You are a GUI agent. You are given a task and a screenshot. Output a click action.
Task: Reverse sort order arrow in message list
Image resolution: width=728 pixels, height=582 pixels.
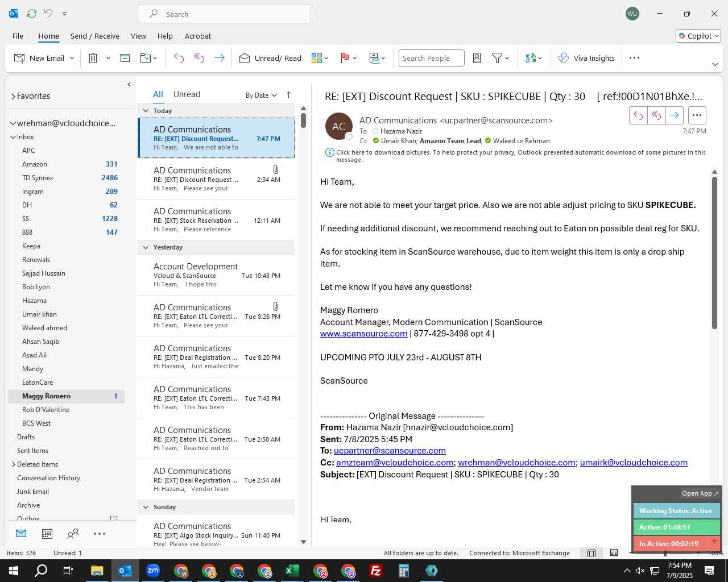(x=288, y=95)
